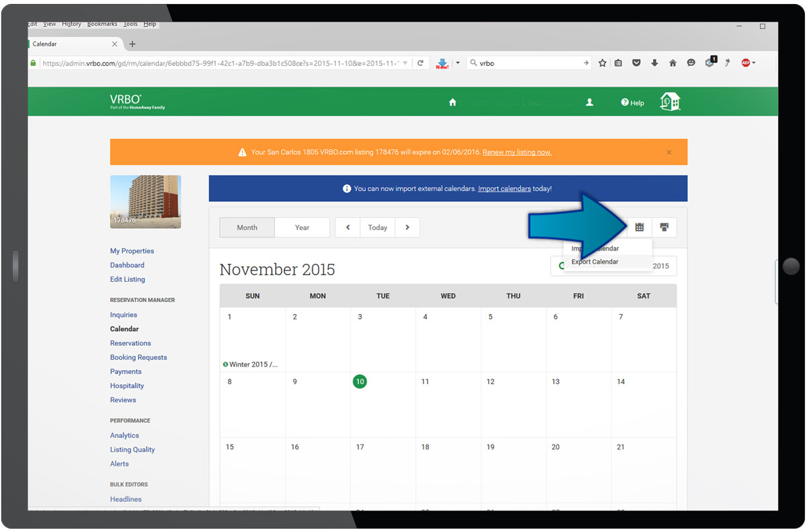Open the browser downloads arrow icon
807x532 pixels.
click(x=654, y=63)
